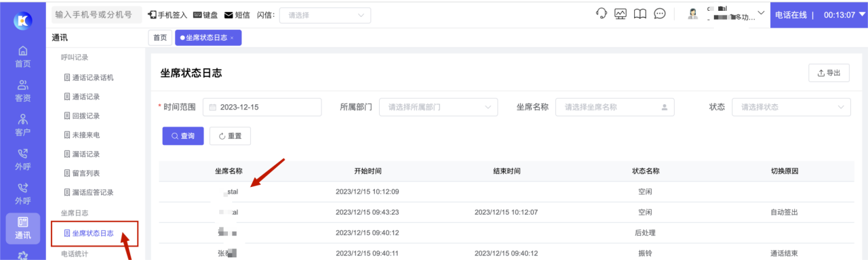Image resolution: width=868 pixels, height=260 pixels.
Task: Click the 切换原因 column header
Action: tap(785, 171)
